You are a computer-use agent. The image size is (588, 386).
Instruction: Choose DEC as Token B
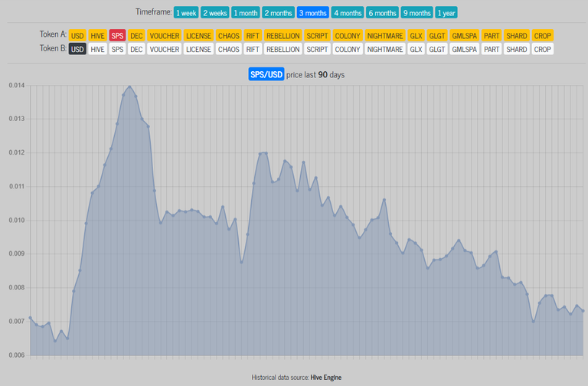[136, 49]
